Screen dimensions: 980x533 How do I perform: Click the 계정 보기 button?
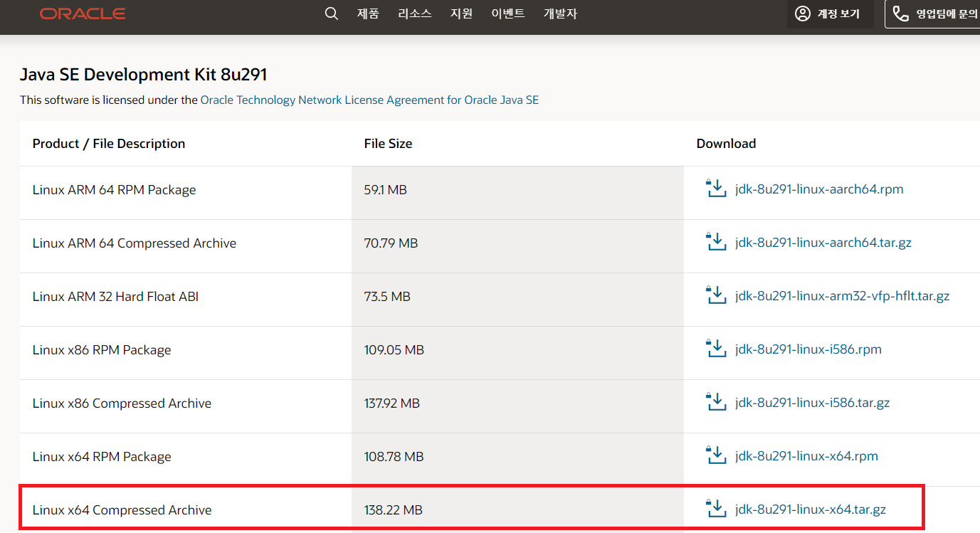coord(831,14)
